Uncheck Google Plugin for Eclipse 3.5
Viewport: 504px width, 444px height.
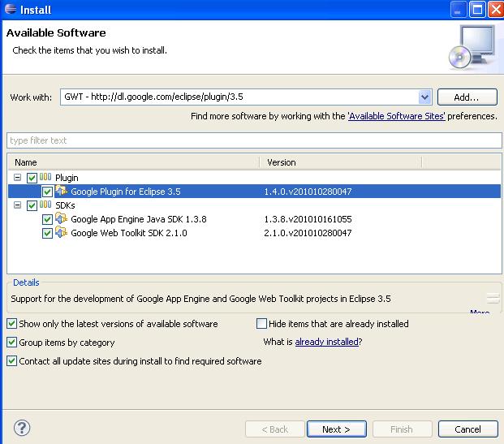47,192
